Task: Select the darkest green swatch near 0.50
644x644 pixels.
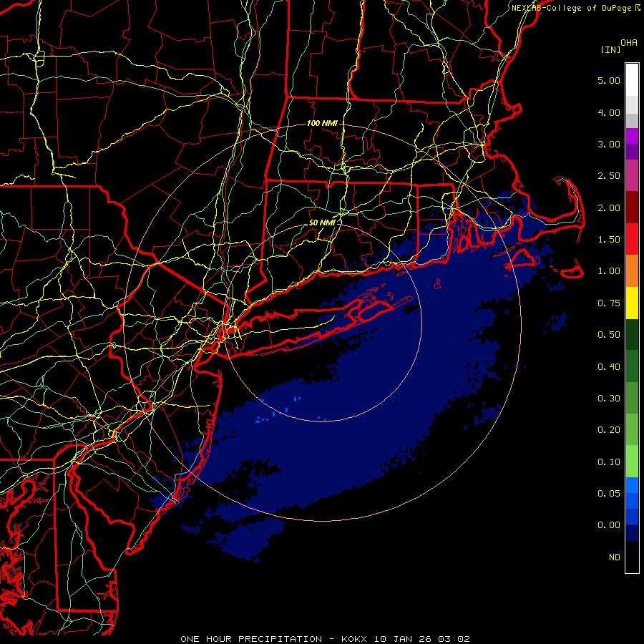Action: coord(632,335)
